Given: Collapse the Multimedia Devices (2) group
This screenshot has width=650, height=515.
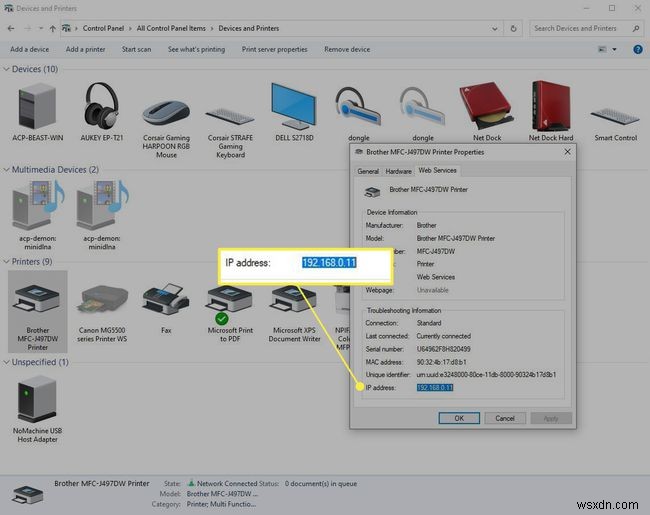Looking at the screenshot, I should [x=6, y=170].
